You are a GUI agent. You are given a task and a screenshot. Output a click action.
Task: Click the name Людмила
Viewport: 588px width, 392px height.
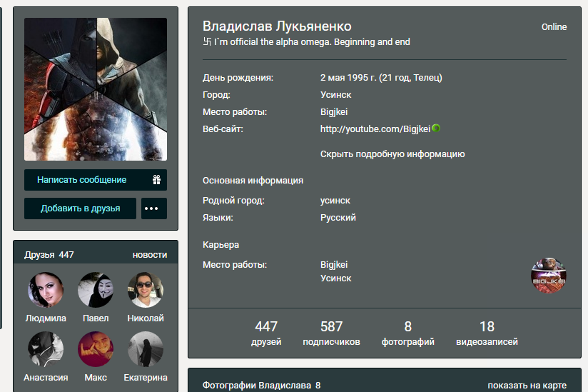click(x=46, y=318)
